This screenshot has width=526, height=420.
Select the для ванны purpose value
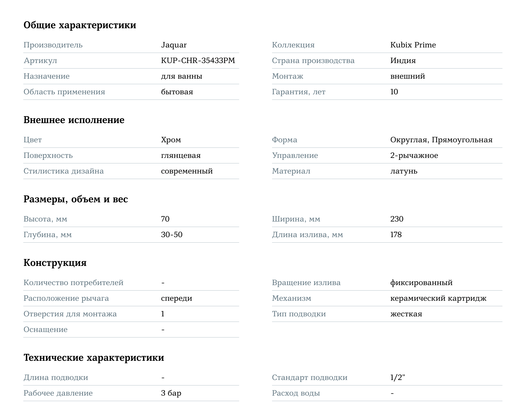tap(182, 76)
